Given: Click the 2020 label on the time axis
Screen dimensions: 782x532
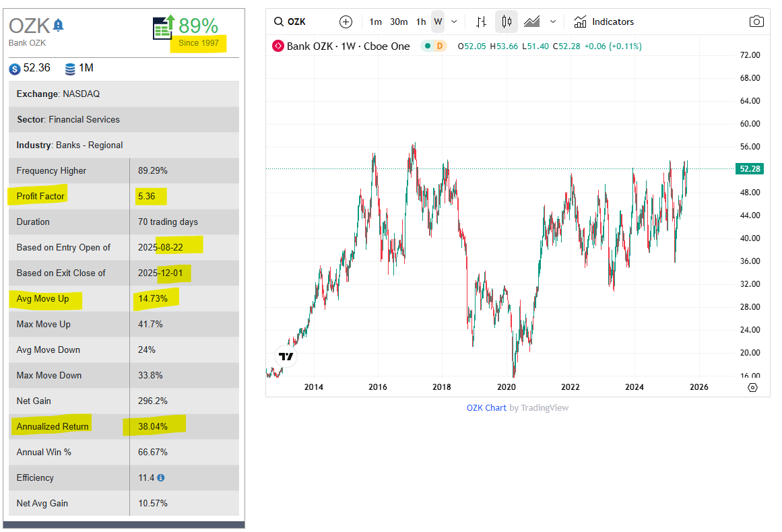Looking at the screenshot, I should (507, 387).
